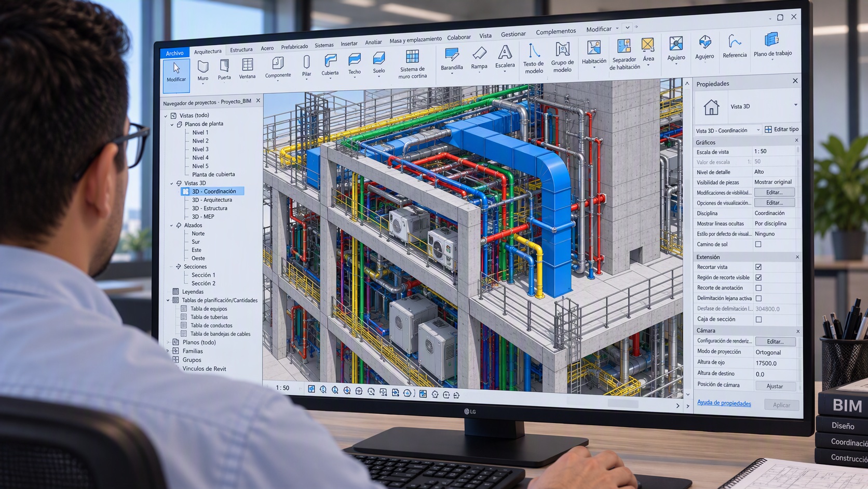Select the Cubierta roof tool
868x489 pixels.
pyautogui.click(x=330, y=65)
